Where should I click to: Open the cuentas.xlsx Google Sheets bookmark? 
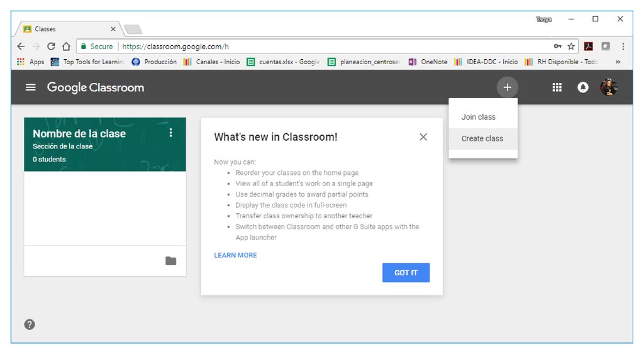[283, 62]
